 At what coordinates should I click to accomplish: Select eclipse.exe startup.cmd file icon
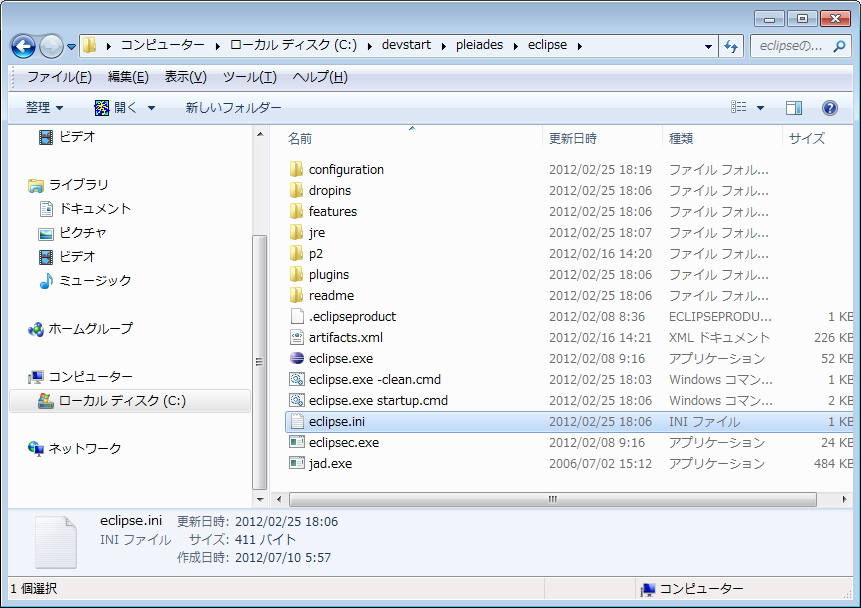click(x=297, y=400)
